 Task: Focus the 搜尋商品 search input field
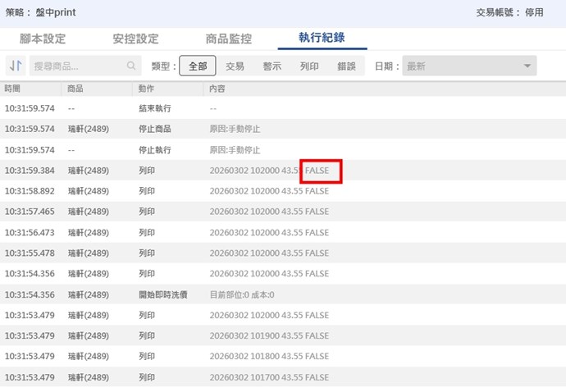click(x=77, y=66)
